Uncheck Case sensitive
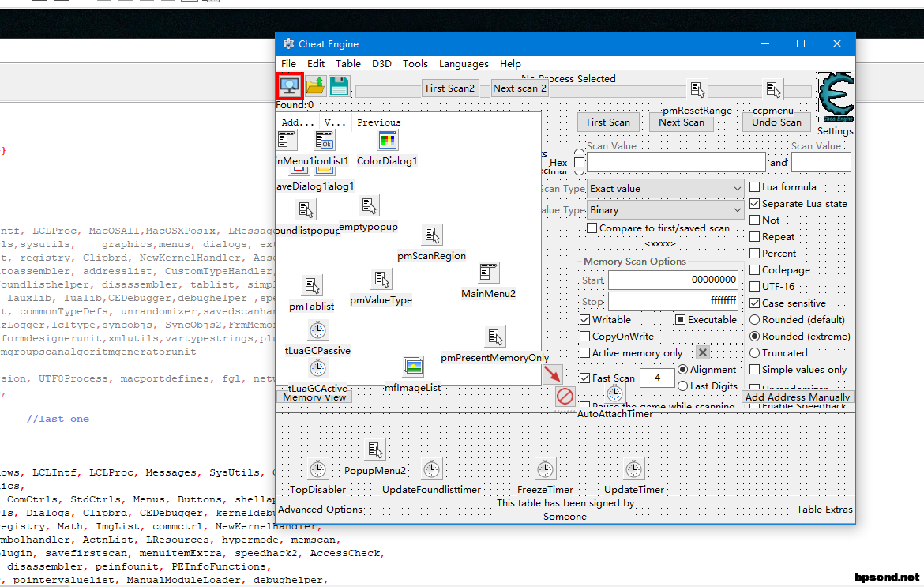The height and width of the screenshot is (587, 924). (x=754, y=303)
